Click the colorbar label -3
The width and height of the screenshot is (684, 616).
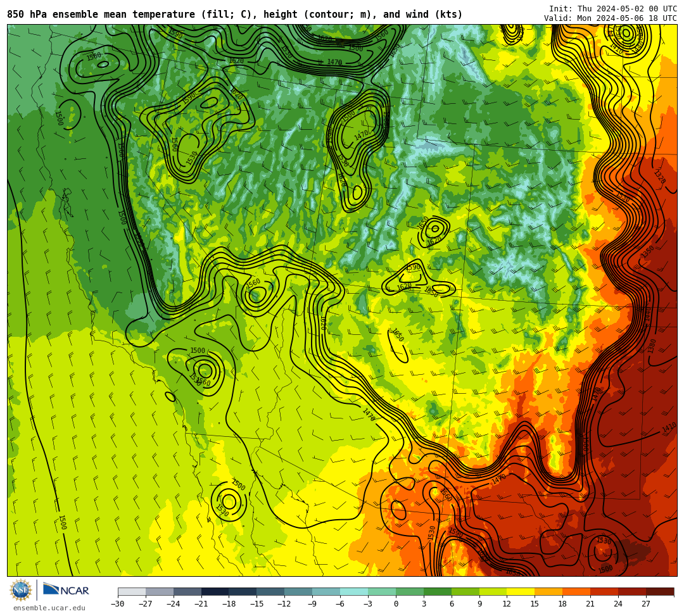pos(368,604)
